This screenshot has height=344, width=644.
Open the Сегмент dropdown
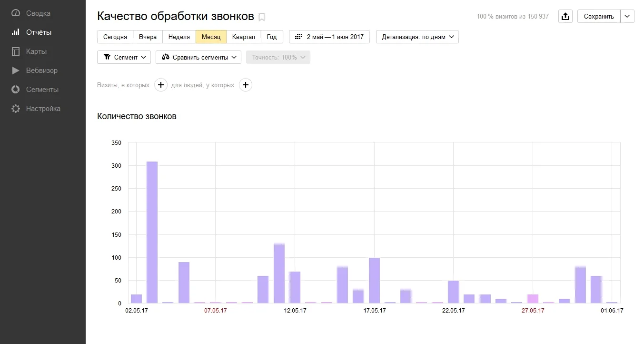tap(124, 57)
